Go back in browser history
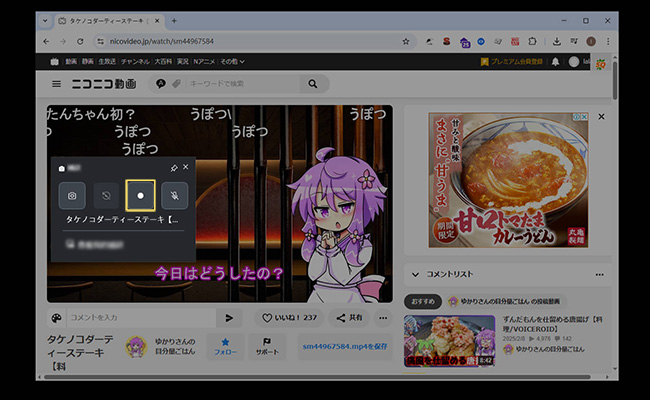The height and width of the screenshot is (400, 650). (x=46, y=41)
